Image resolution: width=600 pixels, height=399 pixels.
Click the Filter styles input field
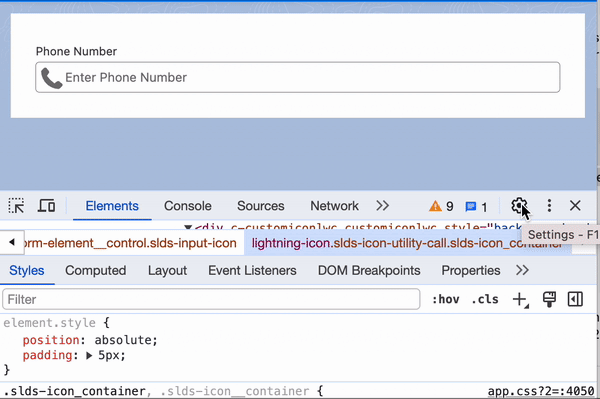211,299
